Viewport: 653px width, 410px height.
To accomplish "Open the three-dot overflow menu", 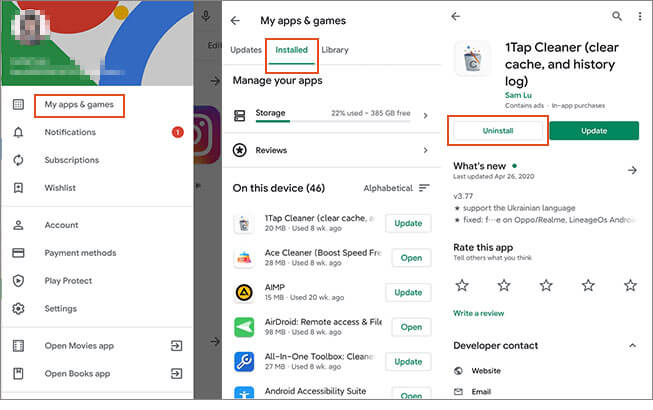I will [638, 17].
